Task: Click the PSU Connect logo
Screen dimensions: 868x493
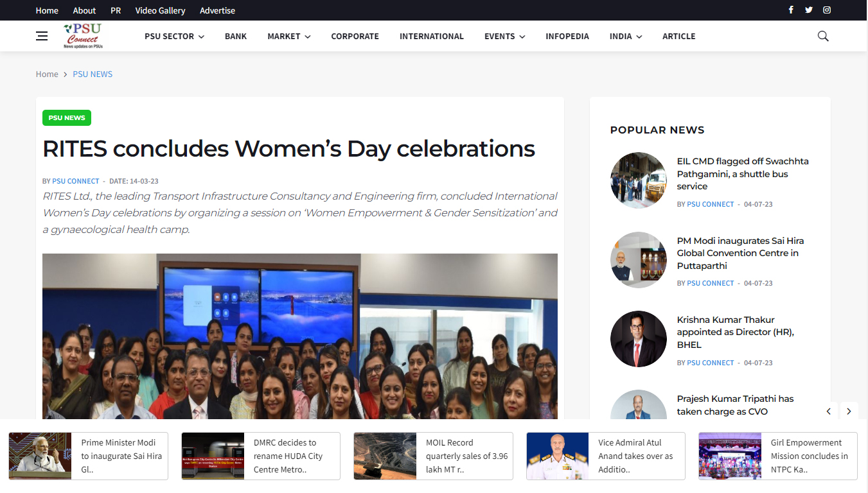Action: (x=84, y=36)
